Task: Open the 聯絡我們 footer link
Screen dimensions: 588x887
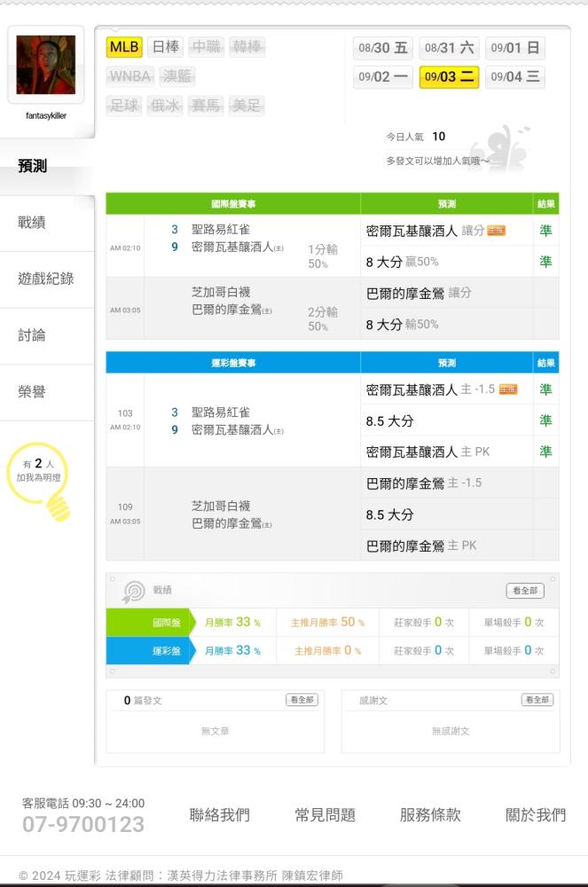Action: pos(220,815)
